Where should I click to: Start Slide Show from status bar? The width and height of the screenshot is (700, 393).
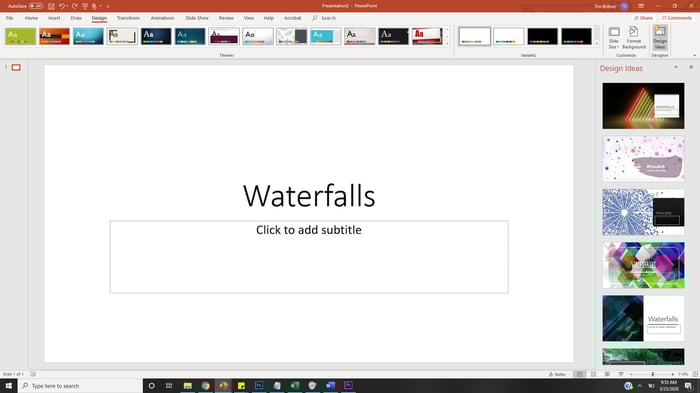[621, 374]
